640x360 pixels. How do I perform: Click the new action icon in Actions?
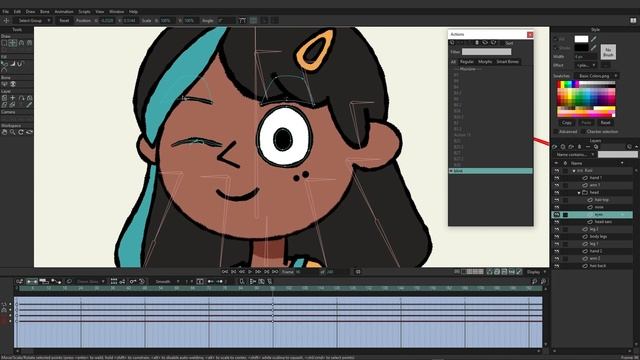(x=452, y=42)
